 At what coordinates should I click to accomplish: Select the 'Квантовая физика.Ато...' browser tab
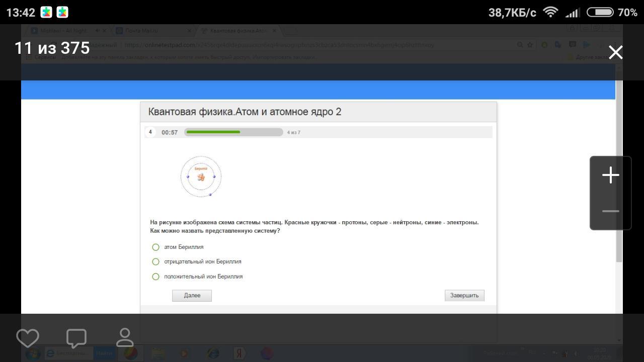(x=237, y=31)
